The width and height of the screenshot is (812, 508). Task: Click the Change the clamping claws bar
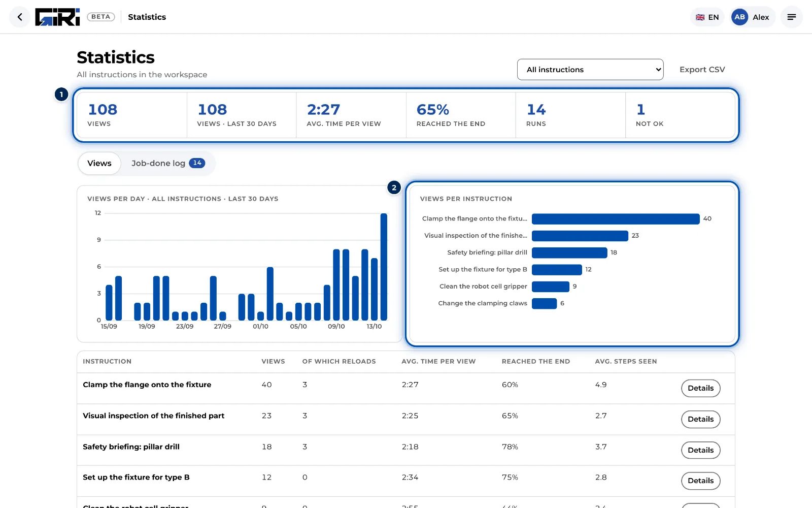545,303
